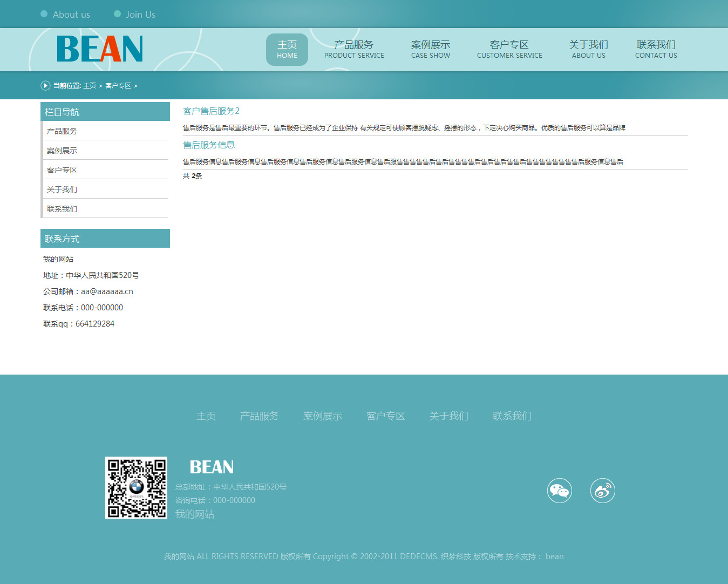Click the BEAN logo in header
The width and height of the screenshot is (728, 584).
(100, 49)
